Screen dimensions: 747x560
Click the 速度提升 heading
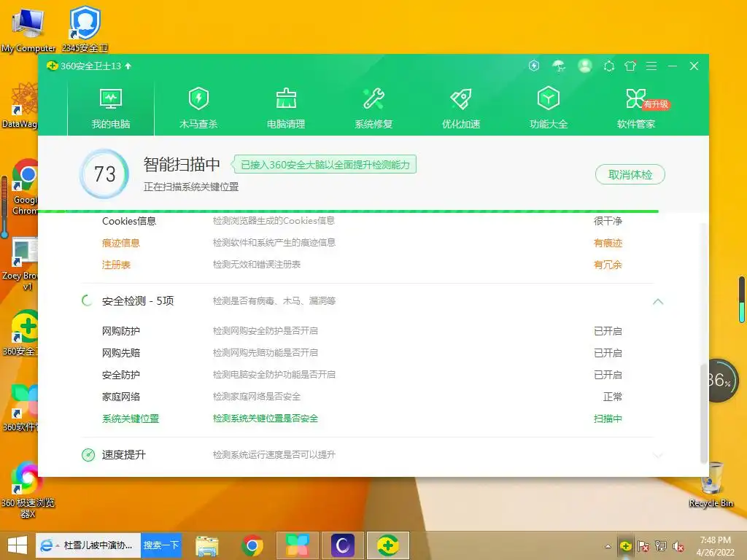click(x=124, y=455)
